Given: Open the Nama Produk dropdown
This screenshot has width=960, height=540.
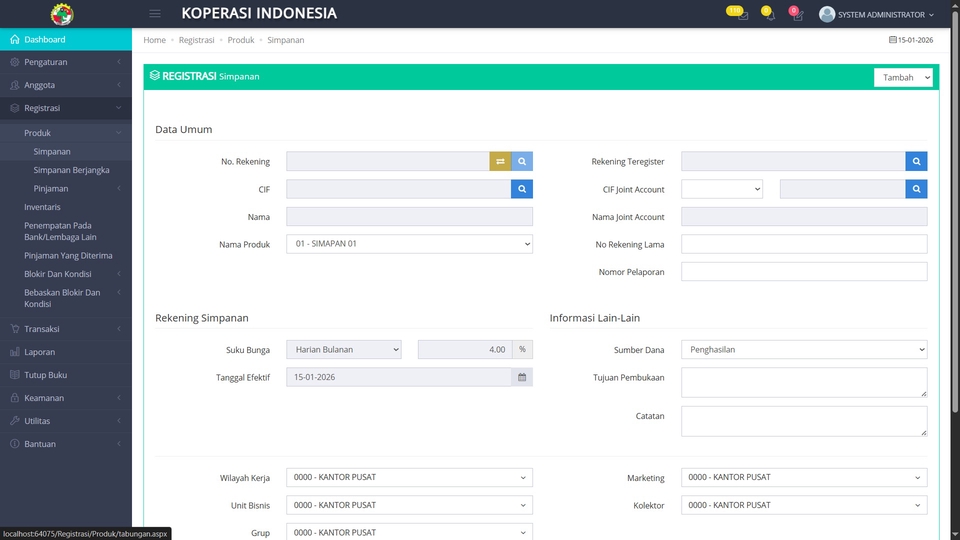Looking at the screenshot, I should [x=409, y=244].
